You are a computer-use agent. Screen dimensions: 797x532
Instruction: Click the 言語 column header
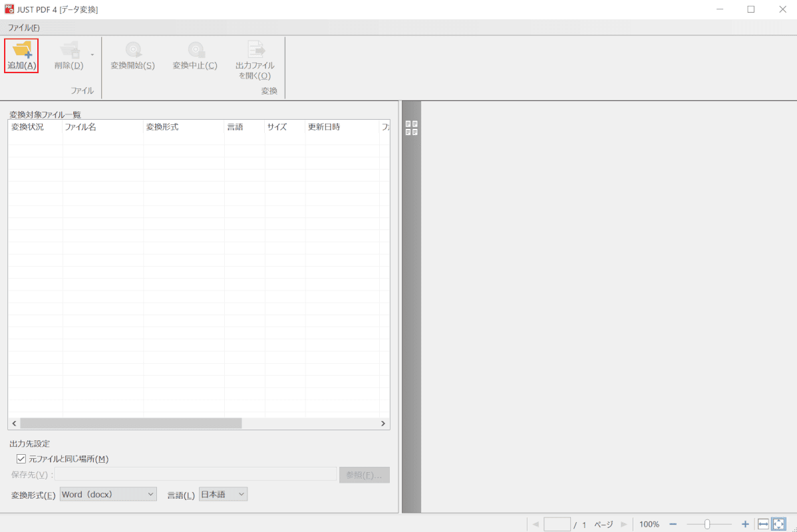(x=244, y=127)
